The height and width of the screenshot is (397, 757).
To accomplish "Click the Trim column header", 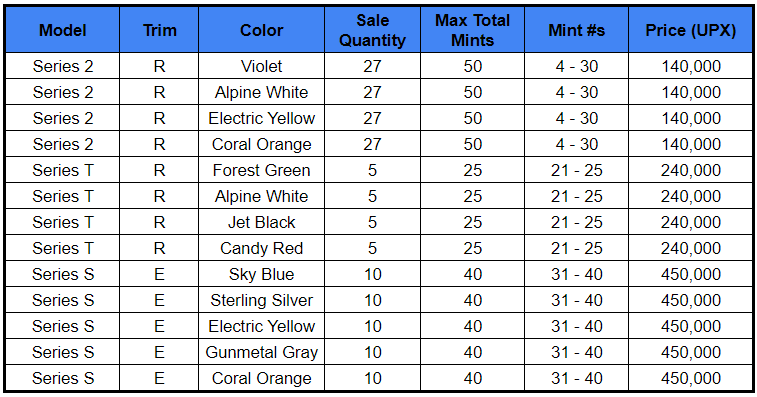I will [159, 30].
